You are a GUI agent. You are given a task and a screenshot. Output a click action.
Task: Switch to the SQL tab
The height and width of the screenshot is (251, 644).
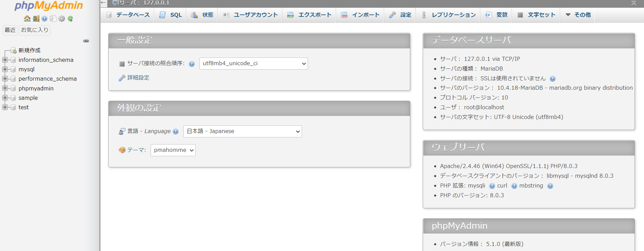coord(171,15)
